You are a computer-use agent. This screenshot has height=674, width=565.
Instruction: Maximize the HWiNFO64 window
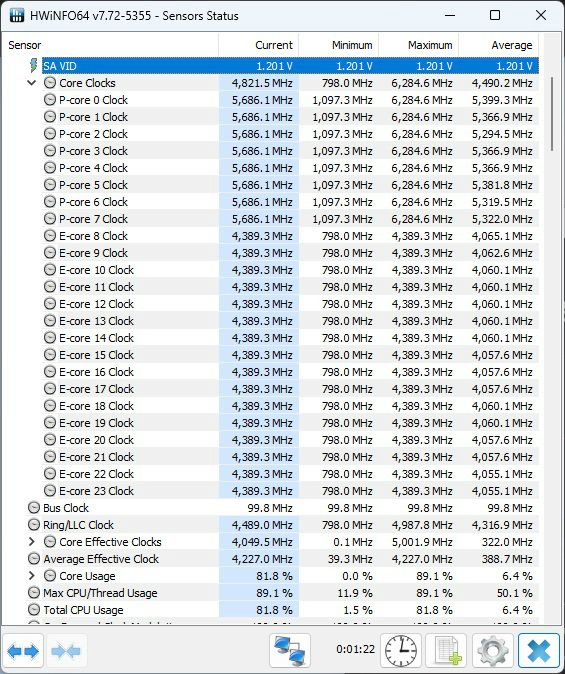pyautogui.click(x=495, y=15)
